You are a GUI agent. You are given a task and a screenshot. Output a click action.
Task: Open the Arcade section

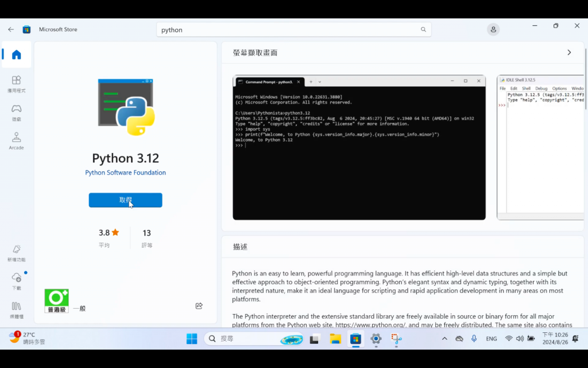(x=17, y=141)
